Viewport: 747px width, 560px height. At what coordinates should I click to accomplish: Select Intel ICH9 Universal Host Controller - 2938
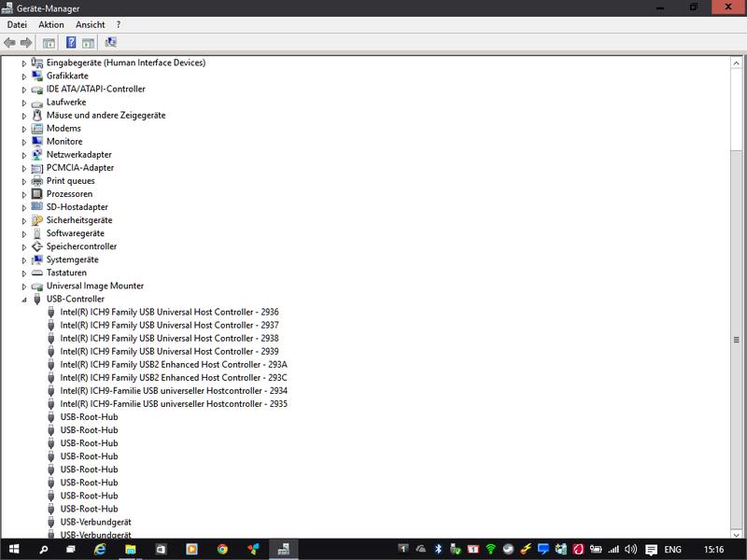point(169,338)
